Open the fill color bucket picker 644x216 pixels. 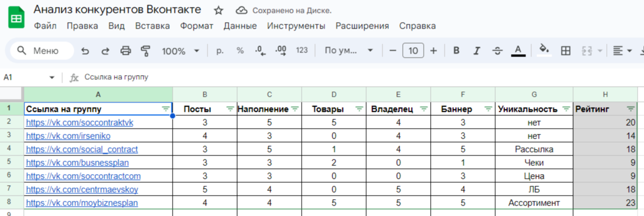(545, 50)
